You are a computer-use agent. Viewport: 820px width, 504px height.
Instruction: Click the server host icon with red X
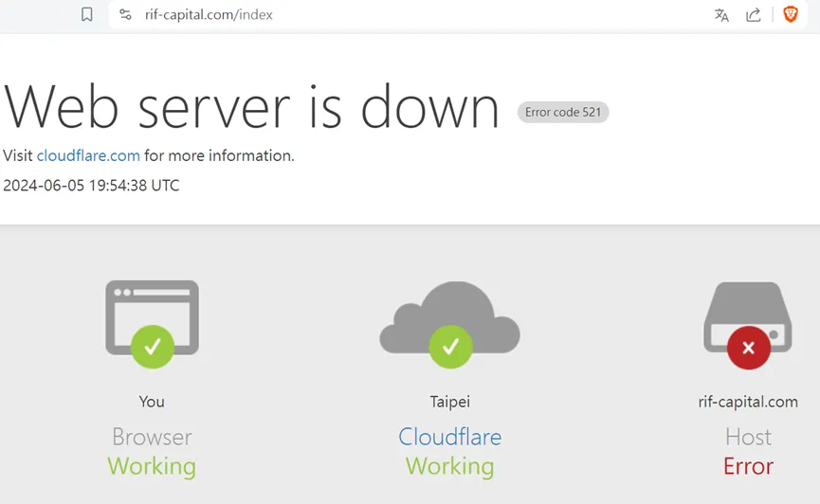(x=748, y=325)
